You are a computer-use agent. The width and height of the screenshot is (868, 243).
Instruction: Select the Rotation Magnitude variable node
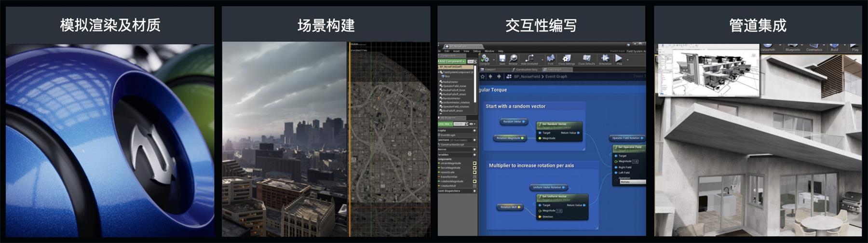click(x=510, y=138)
